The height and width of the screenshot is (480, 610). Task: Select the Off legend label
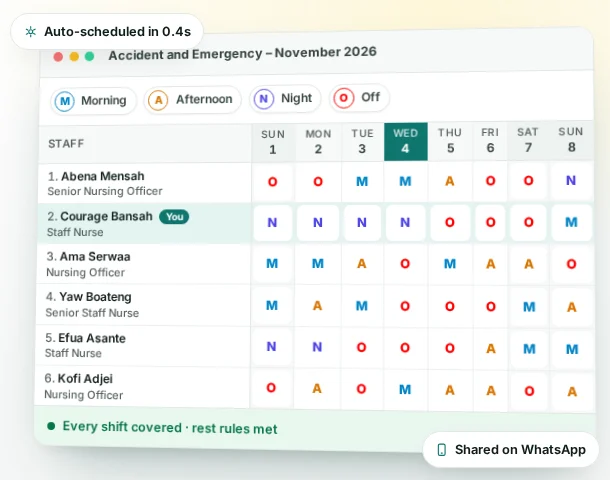(x=370, y=97)
